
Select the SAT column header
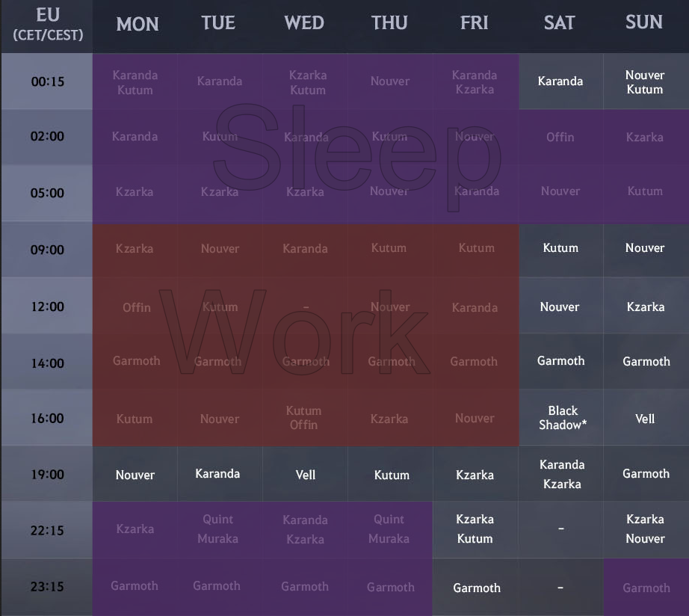coord(559,23)
